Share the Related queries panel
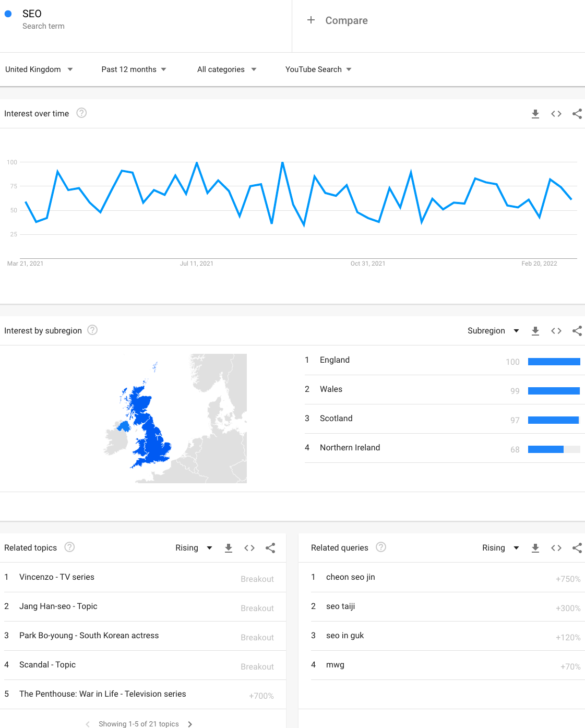This screenshot has height=728, width=585. click(577, 548)
